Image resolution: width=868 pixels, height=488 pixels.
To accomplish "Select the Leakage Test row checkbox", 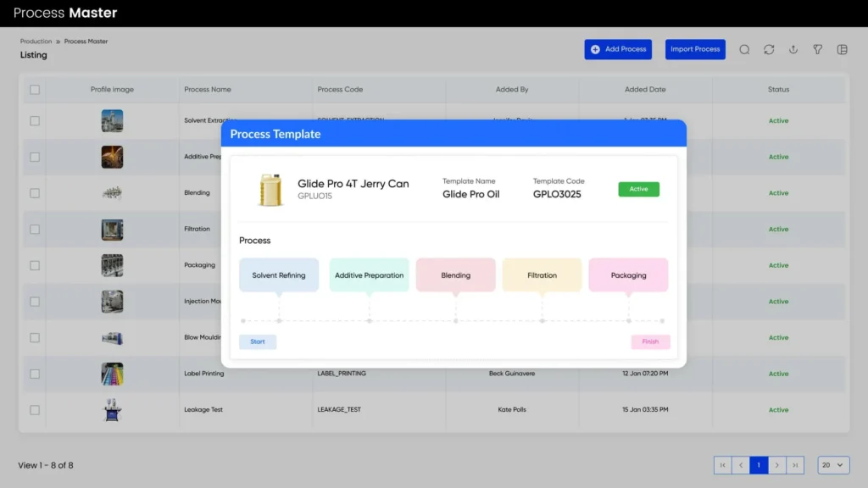I will (35, 410).
